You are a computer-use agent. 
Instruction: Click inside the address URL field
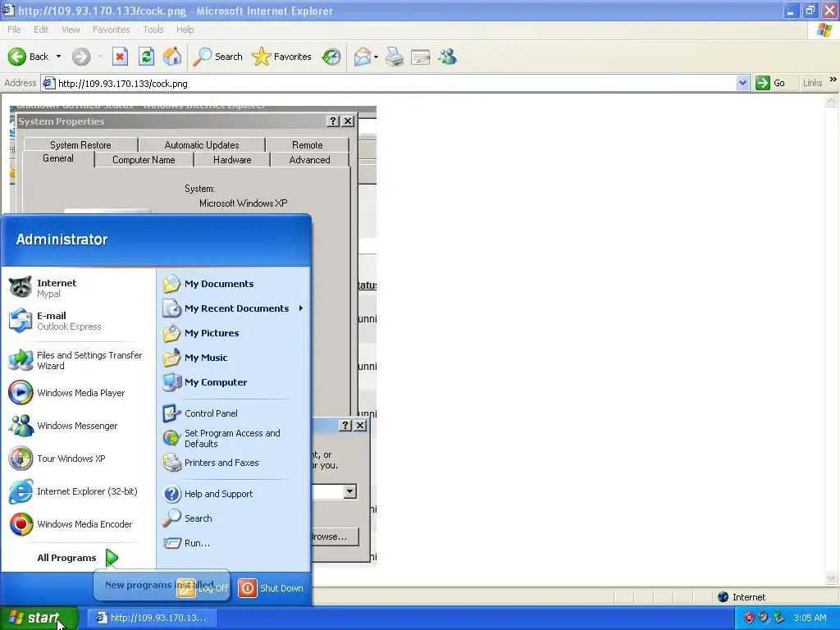(x=396, y=83)
